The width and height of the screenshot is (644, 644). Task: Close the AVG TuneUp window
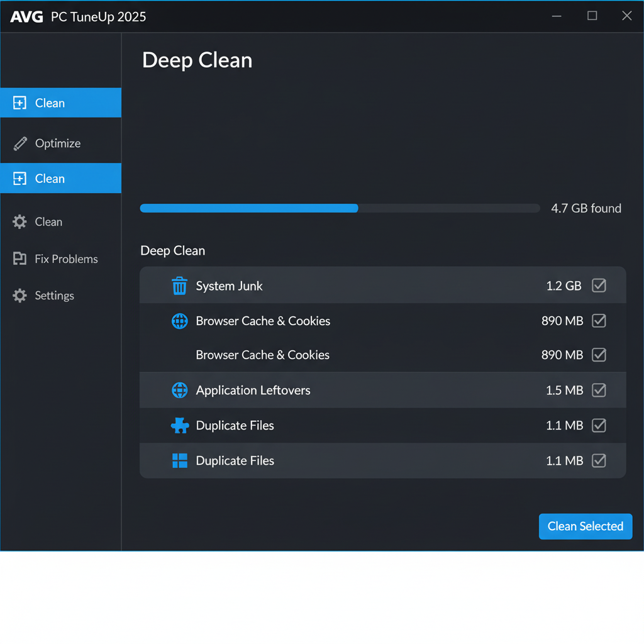point(627,16)
